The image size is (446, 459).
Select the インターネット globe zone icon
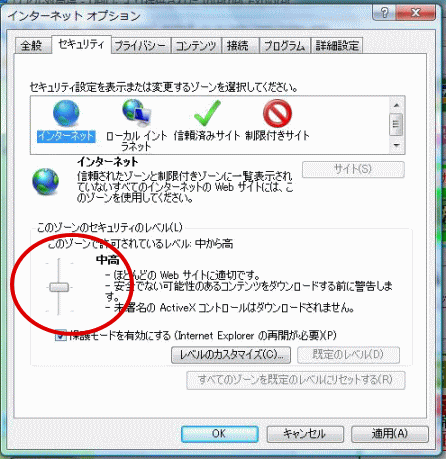click(x=66, y=113)
